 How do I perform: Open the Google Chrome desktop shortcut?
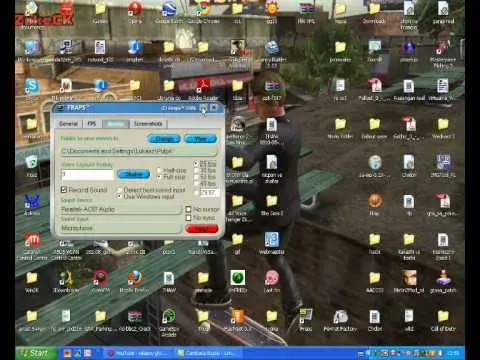click(203, 13)
